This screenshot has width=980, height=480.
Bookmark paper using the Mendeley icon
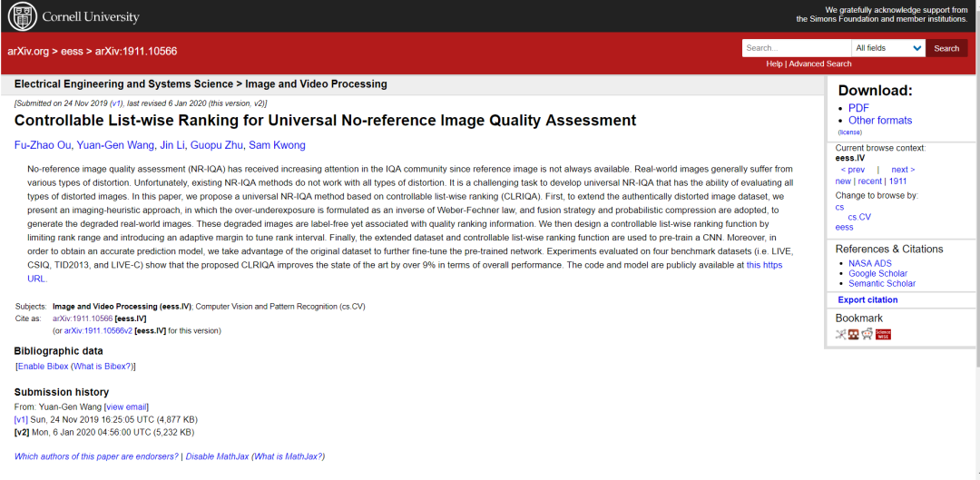tap(854, 334)
